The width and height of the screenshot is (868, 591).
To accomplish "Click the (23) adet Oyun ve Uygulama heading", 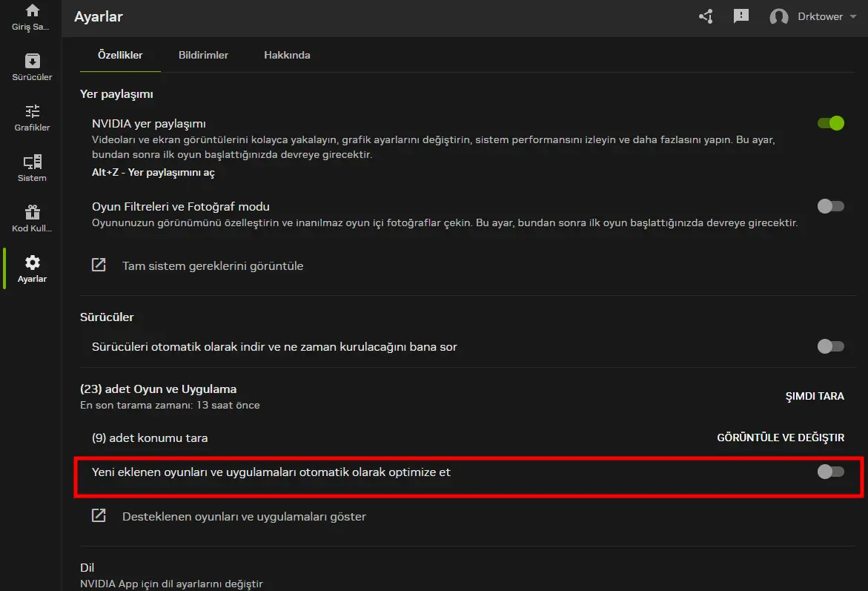I will click(x=159, y=389).
